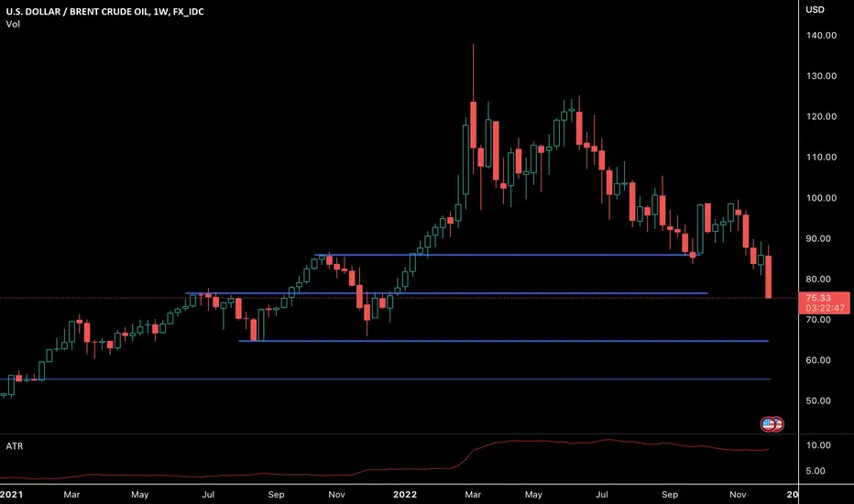
Task: Click the first Jul label after 2021
Action: (x=208, y=495)
